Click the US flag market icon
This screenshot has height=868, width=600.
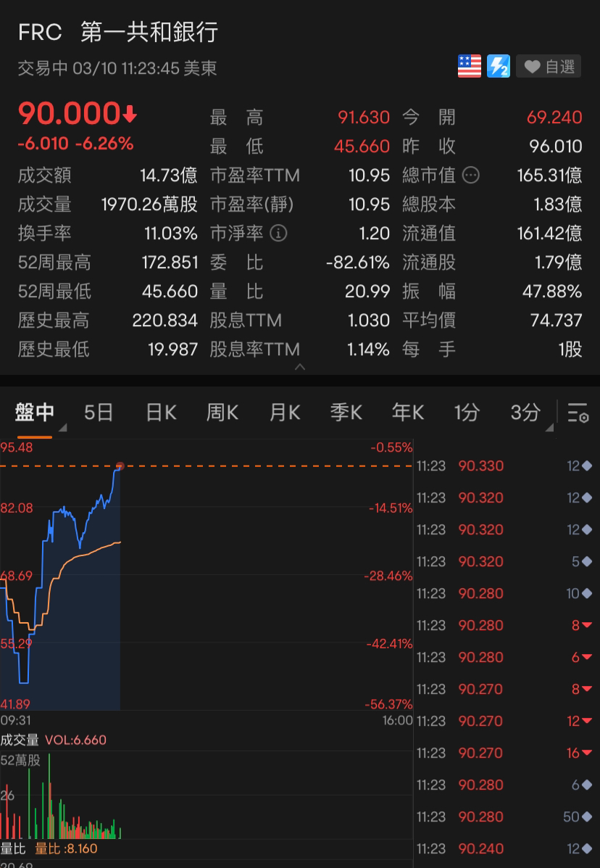pyautogui.click(x=469, y=66)
